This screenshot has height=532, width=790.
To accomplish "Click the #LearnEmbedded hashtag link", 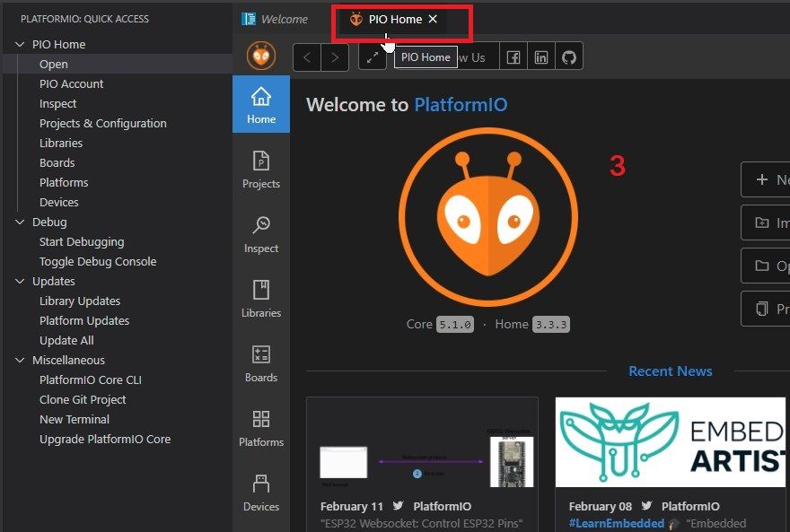I will click(x=616, y=523).
